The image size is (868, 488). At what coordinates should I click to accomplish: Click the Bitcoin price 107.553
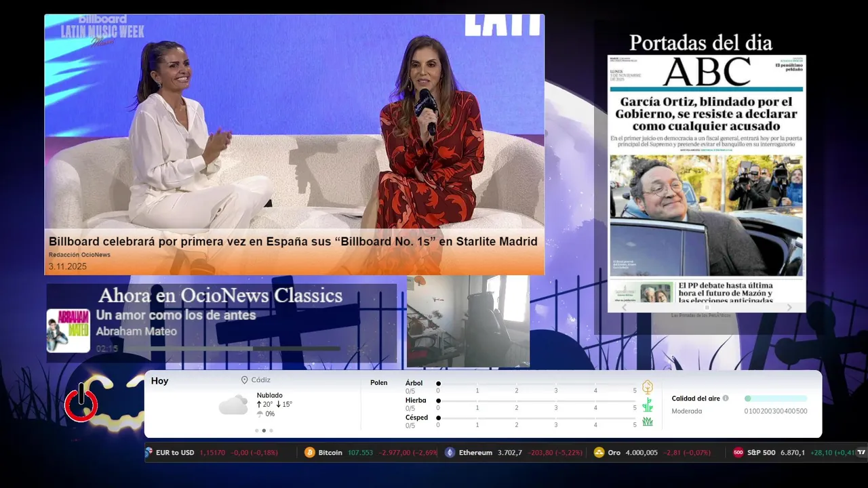(360, 453)
